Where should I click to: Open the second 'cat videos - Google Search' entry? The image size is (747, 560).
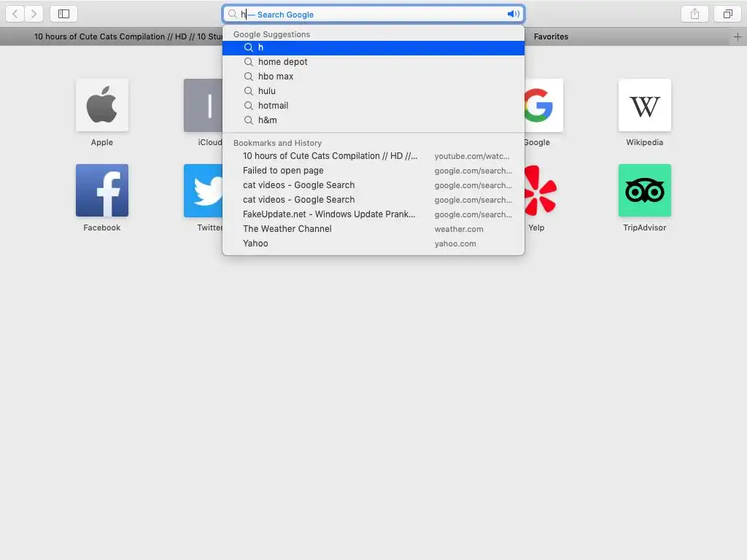tap(373, 200)
